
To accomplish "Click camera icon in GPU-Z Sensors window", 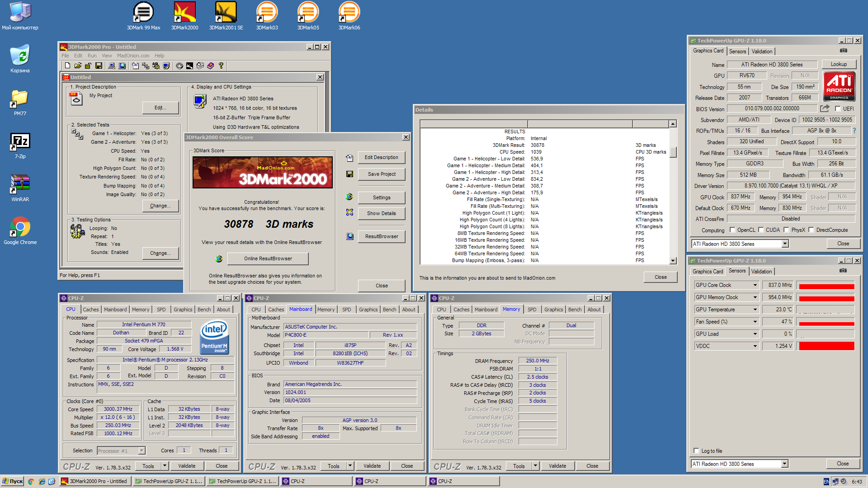I will (843, 271).
